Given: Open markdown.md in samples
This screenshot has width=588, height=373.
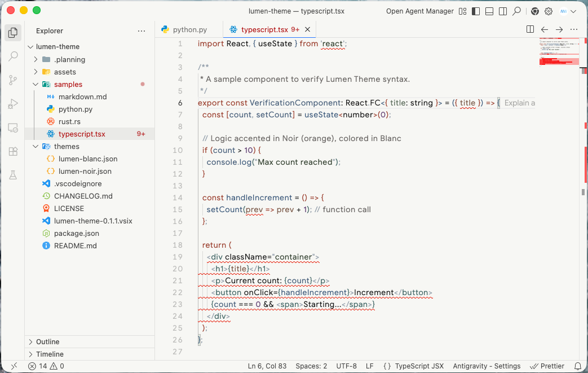Looking at the screenshot, I should pos(90,97).
